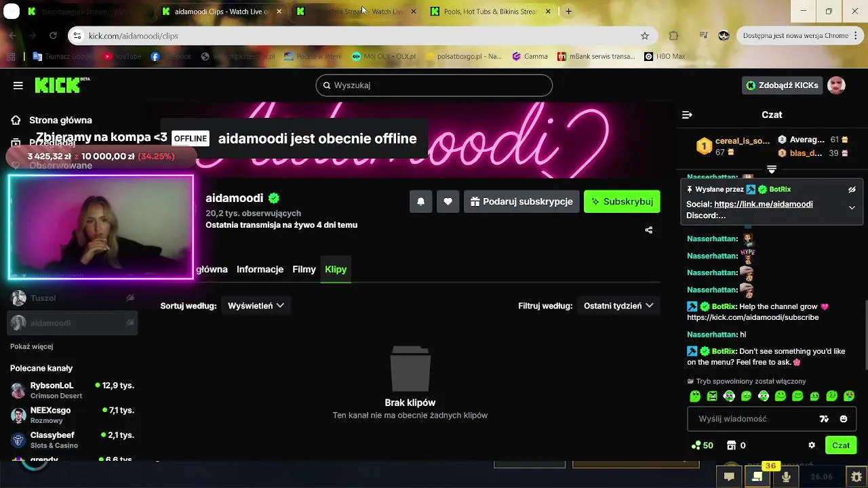Open the mBank serwis transa... bookmark
The height and width of the screenshot is (488, 868).
pos(597,56)
